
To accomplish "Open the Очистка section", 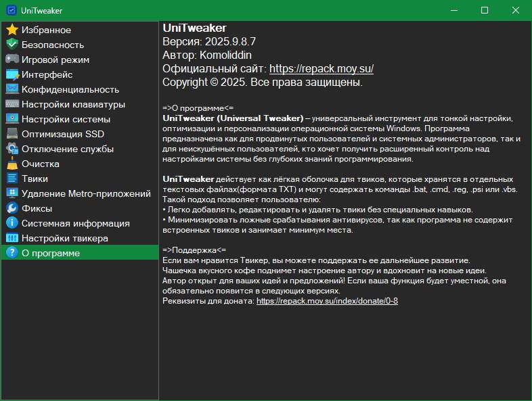I will pos(80,164).
